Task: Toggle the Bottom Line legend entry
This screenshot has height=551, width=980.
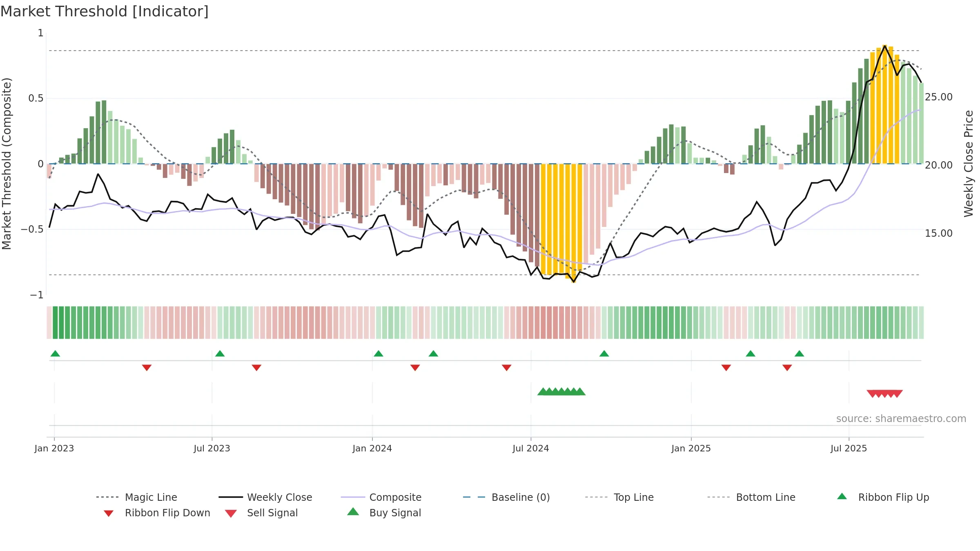Action: [x=751, y=497]
